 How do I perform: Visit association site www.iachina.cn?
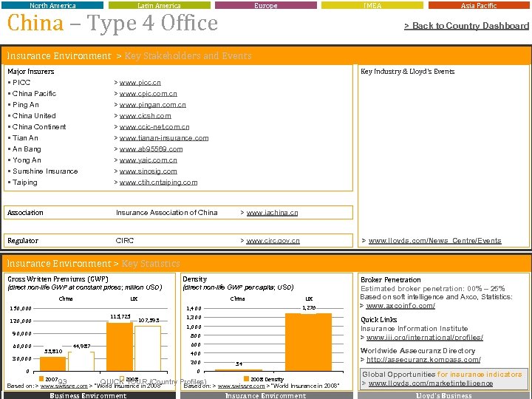click(272, 213)
